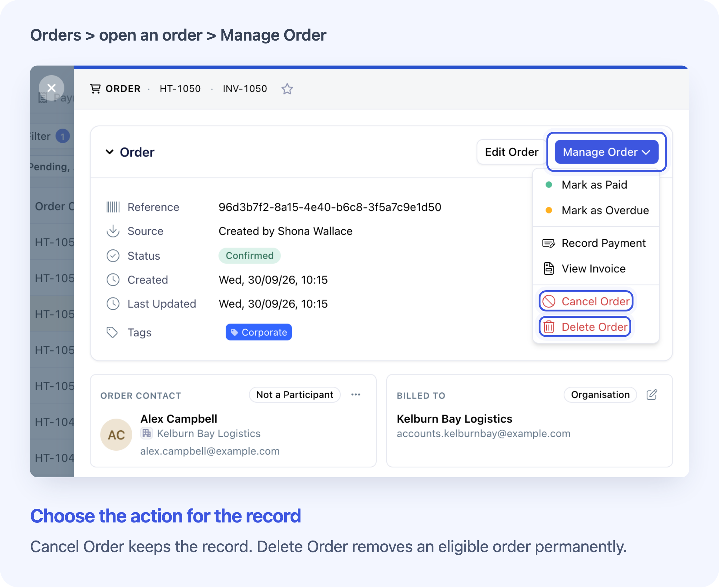Click the Alex Campbell contact name

point(179,419)
